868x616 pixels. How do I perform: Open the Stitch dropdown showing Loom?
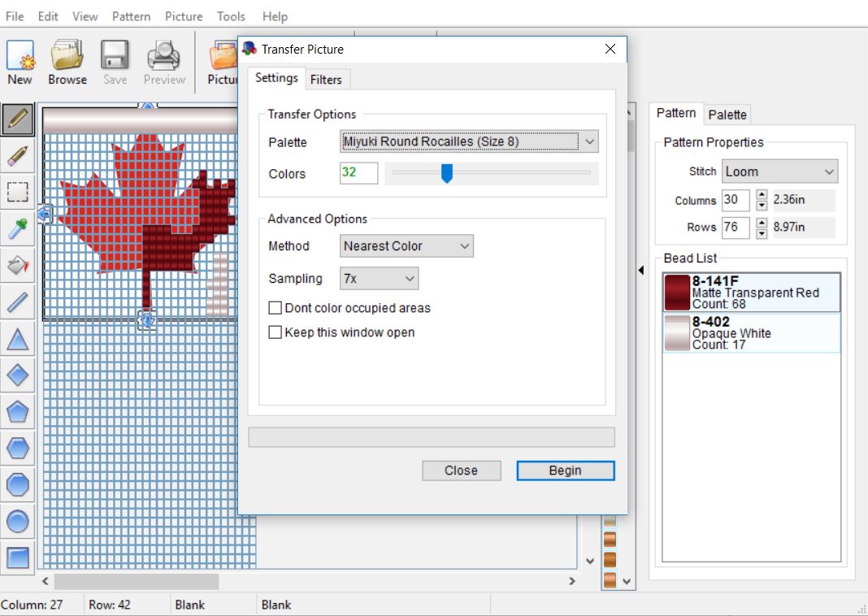coord(779,171)
